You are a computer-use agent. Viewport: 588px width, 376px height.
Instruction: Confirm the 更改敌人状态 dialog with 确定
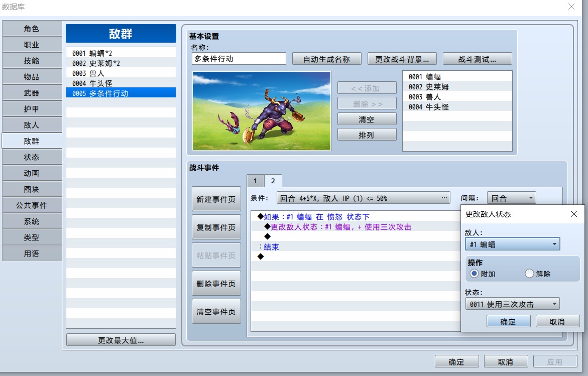pos(509,322)
